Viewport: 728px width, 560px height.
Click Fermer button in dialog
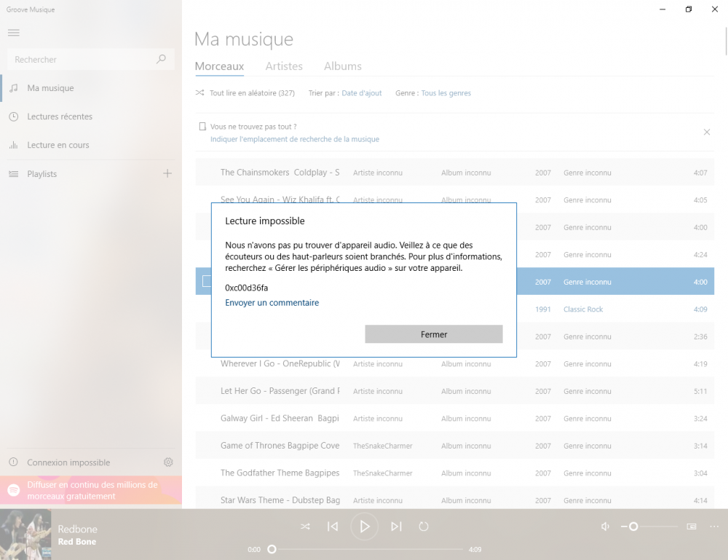(434, 334)
